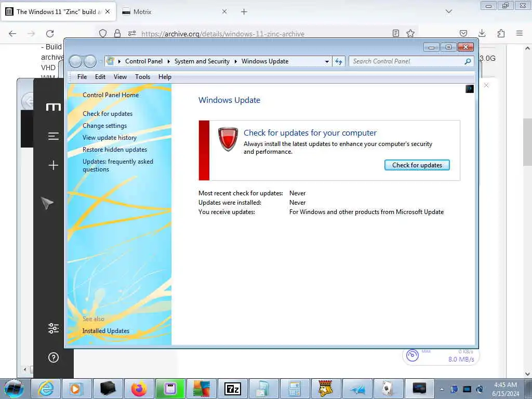Expand the System and Security breadcrumb arrow
The height and width of the screenshot is (399, 532).
[x=235, y=61]
